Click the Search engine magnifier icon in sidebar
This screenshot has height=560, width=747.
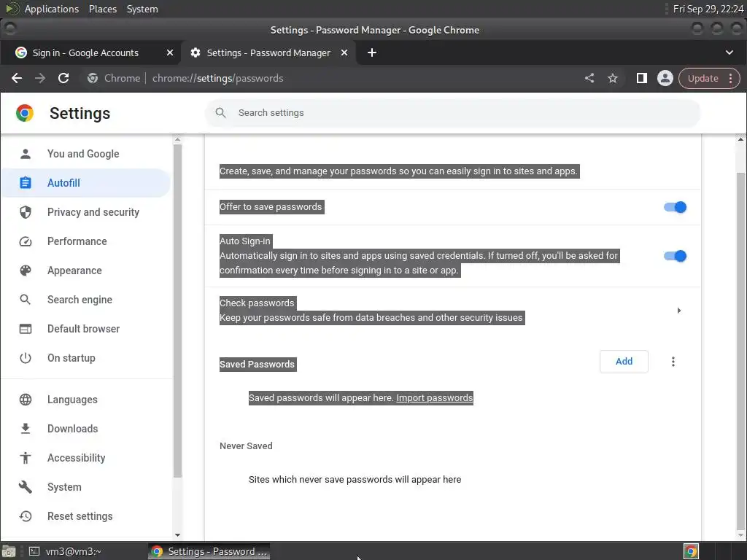[26, 300]
